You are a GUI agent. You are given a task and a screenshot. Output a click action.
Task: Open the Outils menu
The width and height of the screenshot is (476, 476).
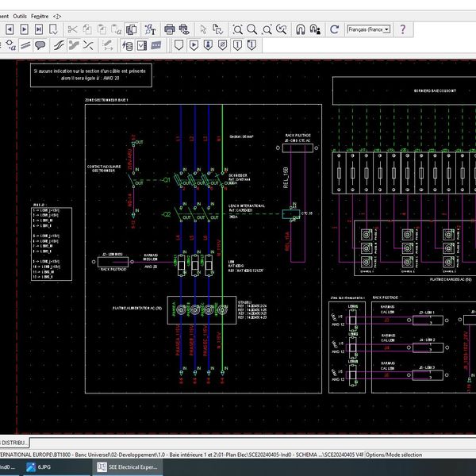(x=20, y=15)
